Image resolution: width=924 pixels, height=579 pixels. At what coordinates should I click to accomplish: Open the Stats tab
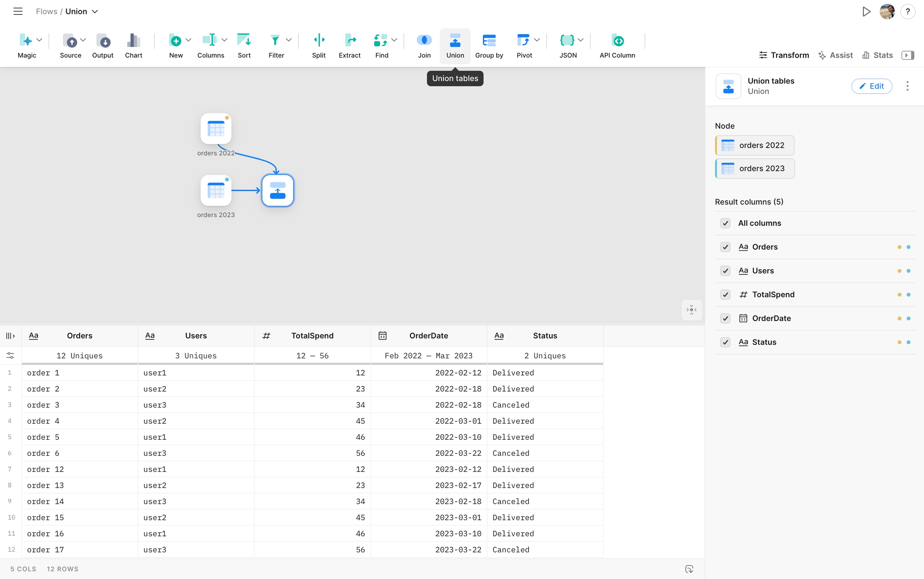click(878, 55)
